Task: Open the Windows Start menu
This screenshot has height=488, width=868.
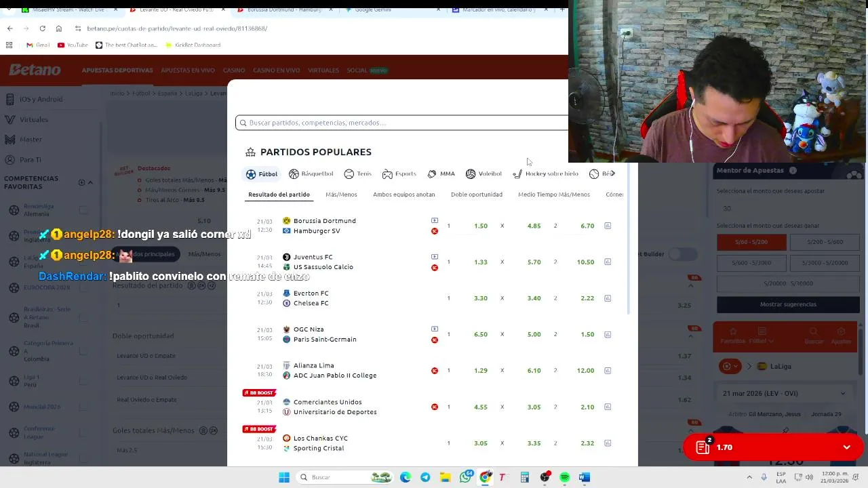Action: pyautogui.click(x=284, y=477)
